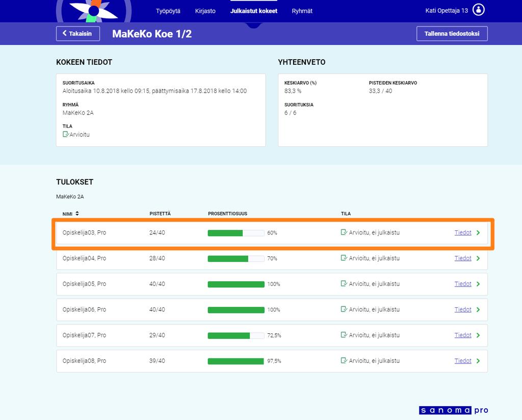Click Tallenna tiedostoksi to save file
This screenshot has height=420, width=522.
(452, 34)
